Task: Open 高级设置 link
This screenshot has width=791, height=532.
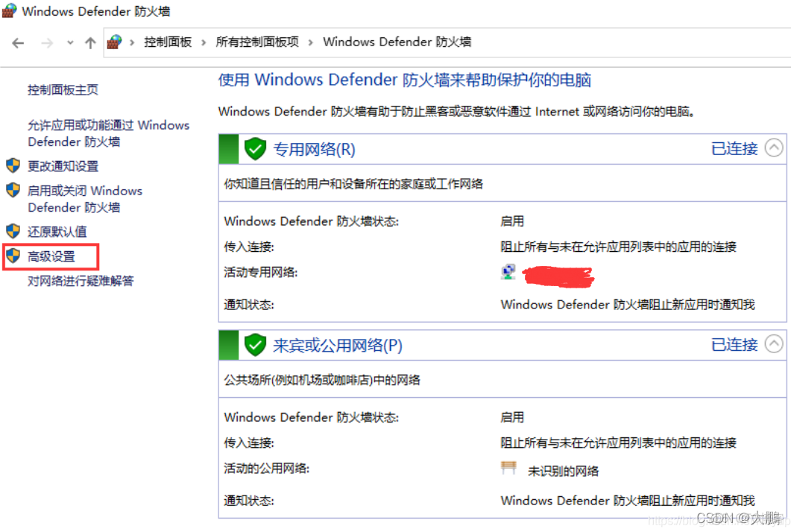Action: click(x=51, y=256)
